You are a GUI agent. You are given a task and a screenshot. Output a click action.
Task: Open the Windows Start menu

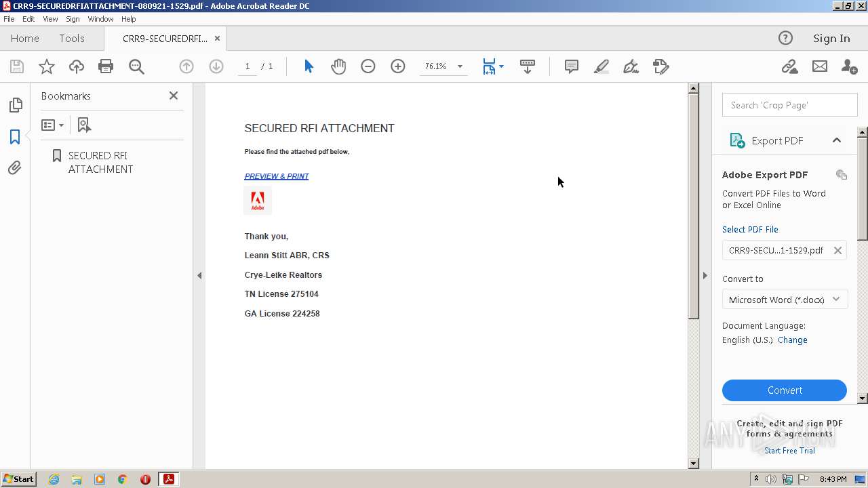click(19, 479)
